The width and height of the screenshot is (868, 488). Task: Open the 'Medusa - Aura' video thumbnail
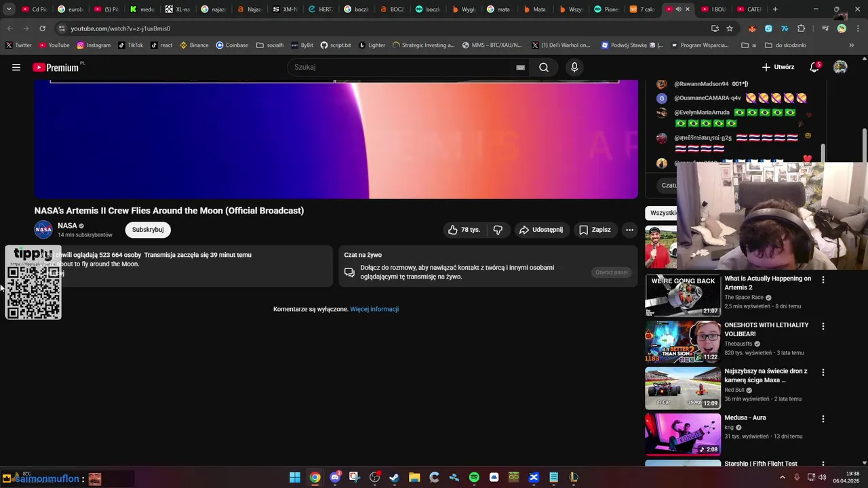[x=683, y=434]
